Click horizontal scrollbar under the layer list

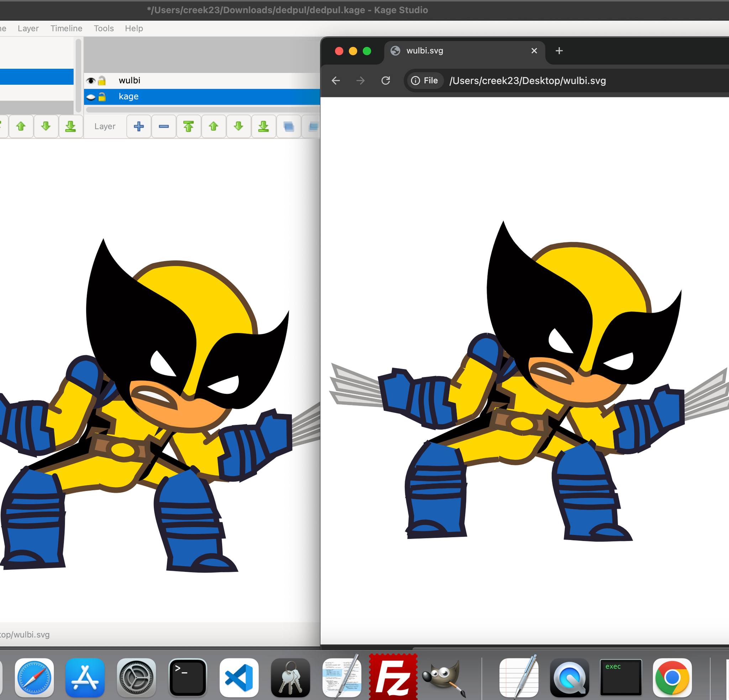coord(203,109)
